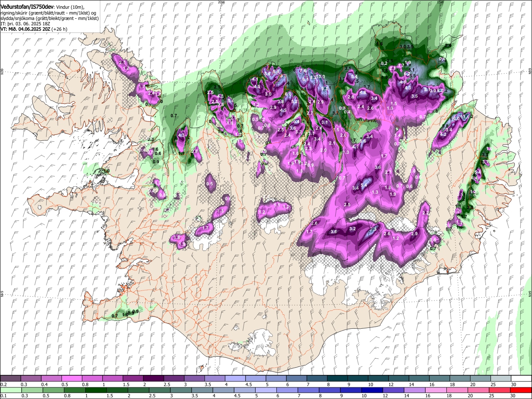Click the deep navy rain swatch between 10 and 12
This screenshot has width=532, height=399.
point(373,390)
